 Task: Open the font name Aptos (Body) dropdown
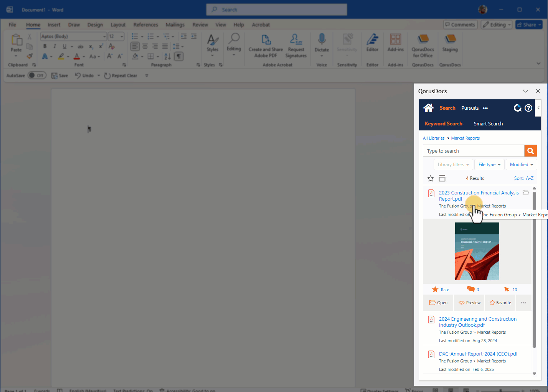[104, 36]
